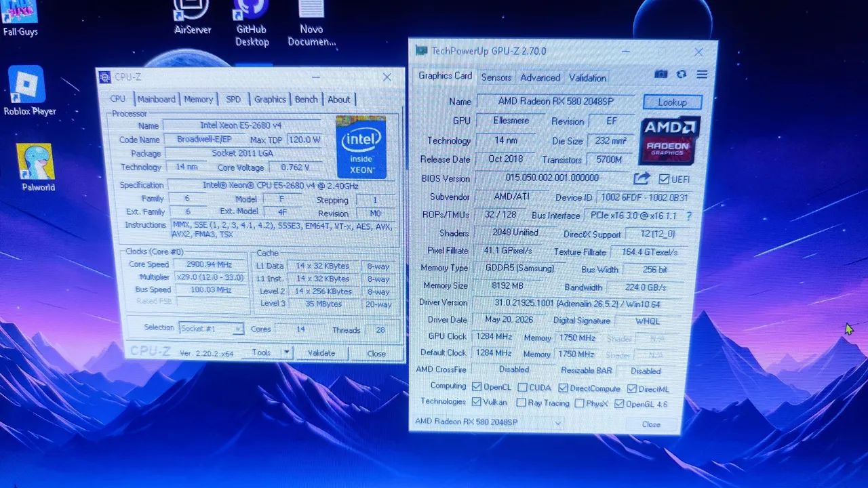Click the Multiplier value x29.0 (12.0 - 33.0)

[x=212, y=277]
